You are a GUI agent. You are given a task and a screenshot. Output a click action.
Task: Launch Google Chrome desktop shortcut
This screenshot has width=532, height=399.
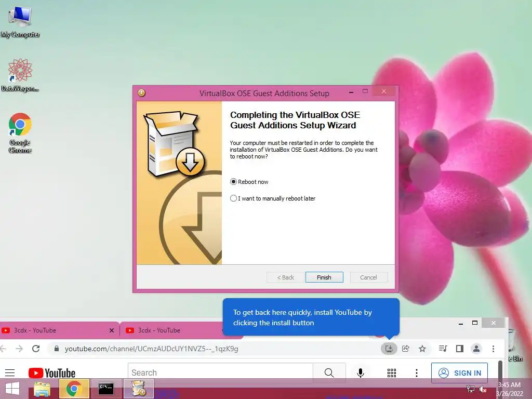20,132
